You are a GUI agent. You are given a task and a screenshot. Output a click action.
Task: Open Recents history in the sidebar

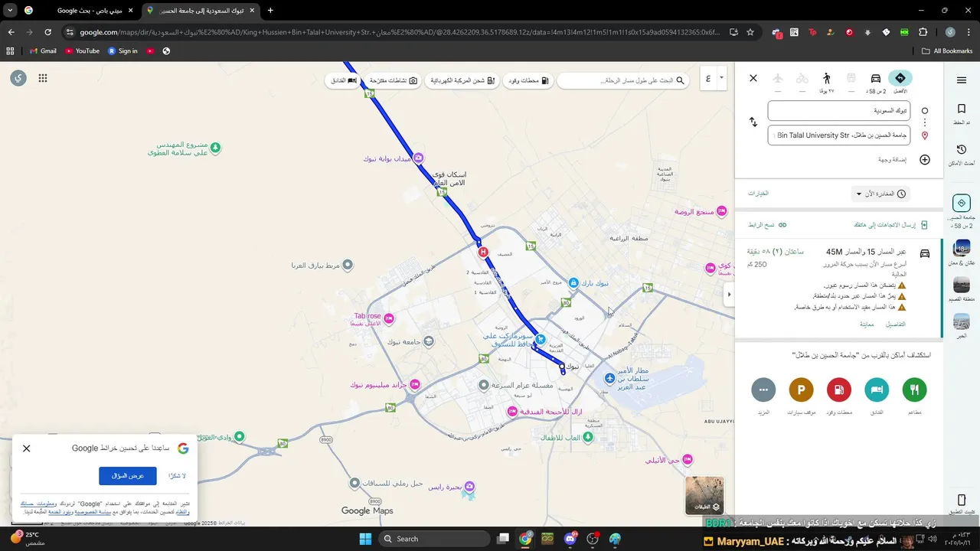[962, 155]
